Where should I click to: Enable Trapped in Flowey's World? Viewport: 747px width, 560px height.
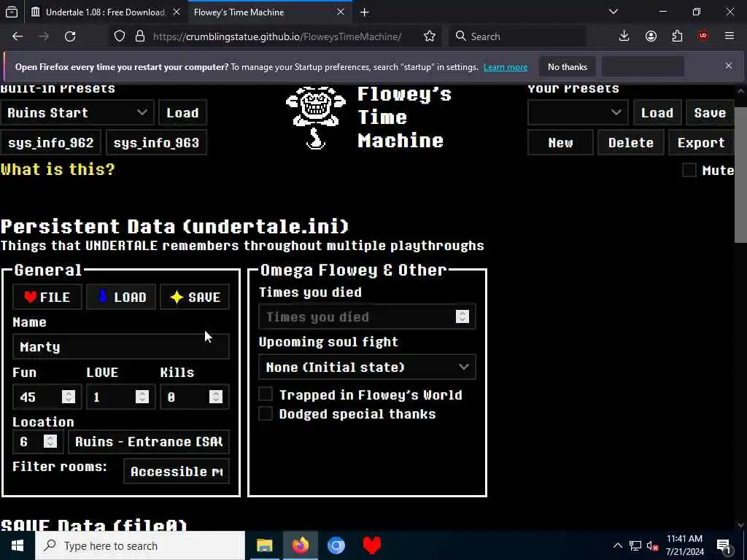[x=266, y=394]
